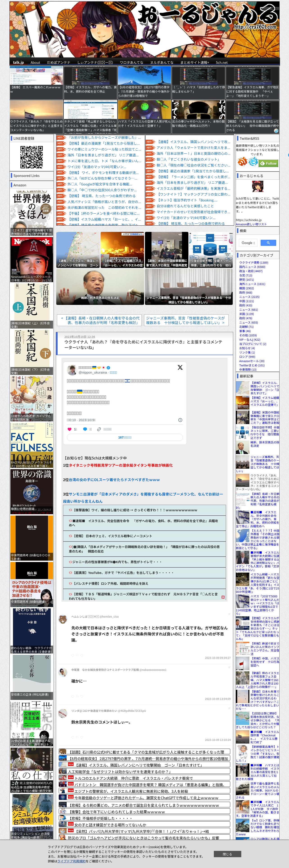Image resolution: width=289 pixels, height=868 pixels.
Task: Click 167 replies button under tweet
Action: (125, 437)
